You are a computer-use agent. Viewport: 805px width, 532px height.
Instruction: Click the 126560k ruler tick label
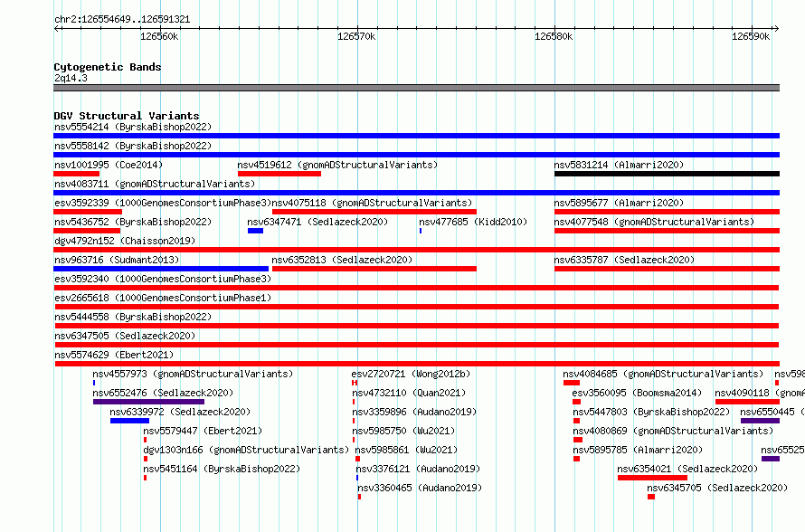[x=159, y=36]
